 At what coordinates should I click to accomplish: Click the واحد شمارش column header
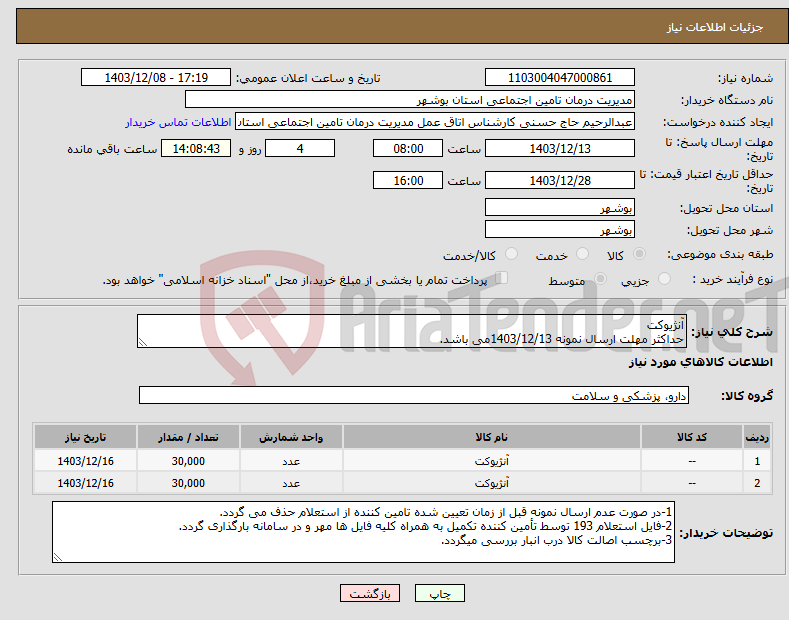[x=291, y=437]
